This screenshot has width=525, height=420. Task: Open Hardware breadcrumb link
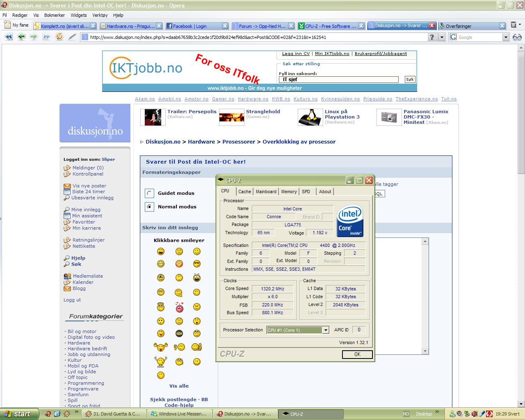point(201,142)
